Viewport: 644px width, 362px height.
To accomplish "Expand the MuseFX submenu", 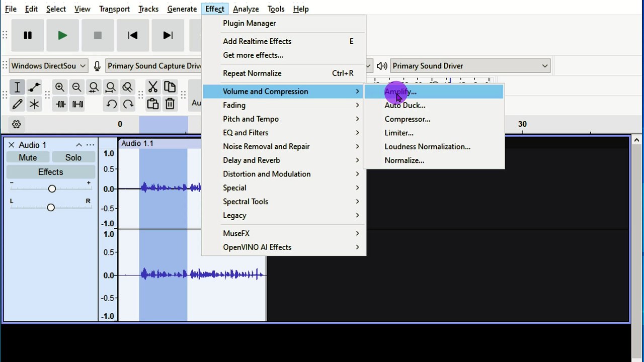I will click(x=284, y=233).
